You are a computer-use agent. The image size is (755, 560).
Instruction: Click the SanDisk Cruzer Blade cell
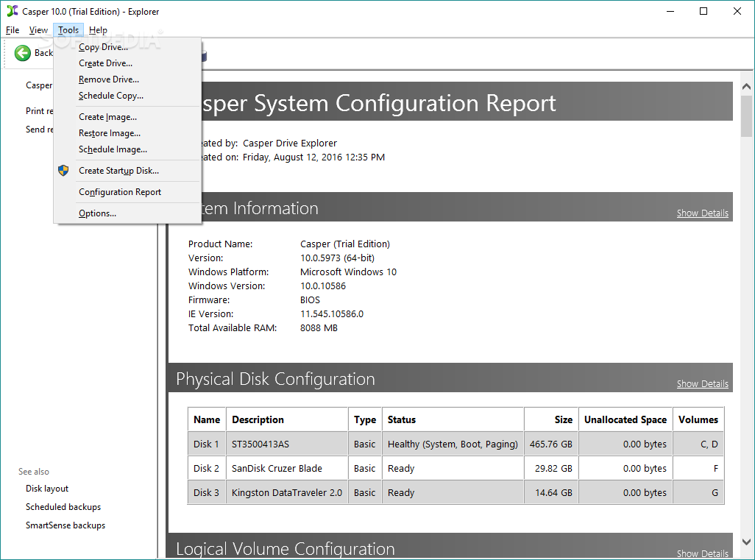point(287,468)
